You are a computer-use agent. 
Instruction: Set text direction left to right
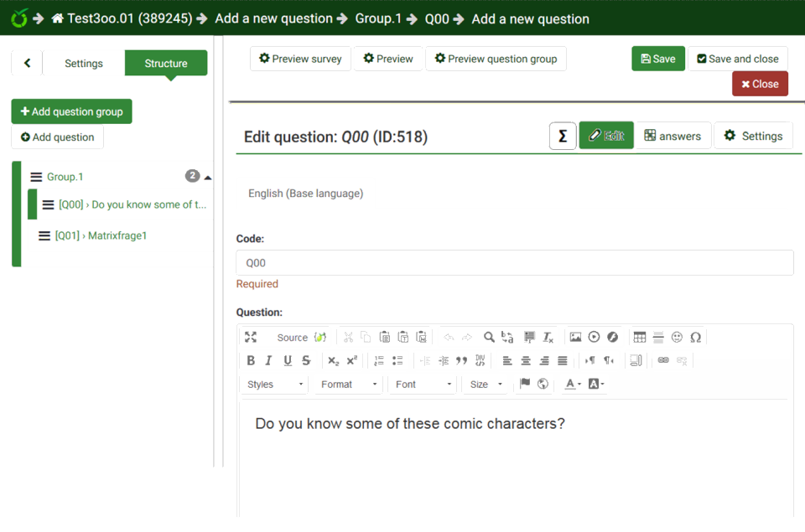click(589, 360)
